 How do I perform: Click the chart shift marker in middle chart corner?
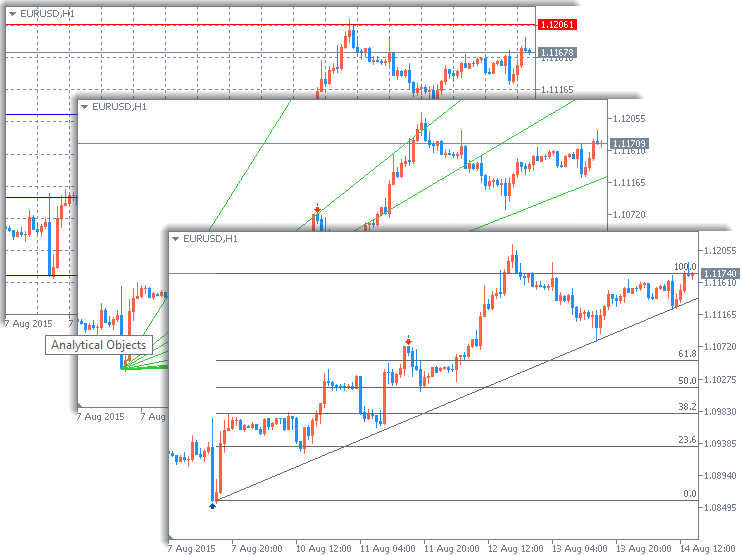click(x=80, y=405)
